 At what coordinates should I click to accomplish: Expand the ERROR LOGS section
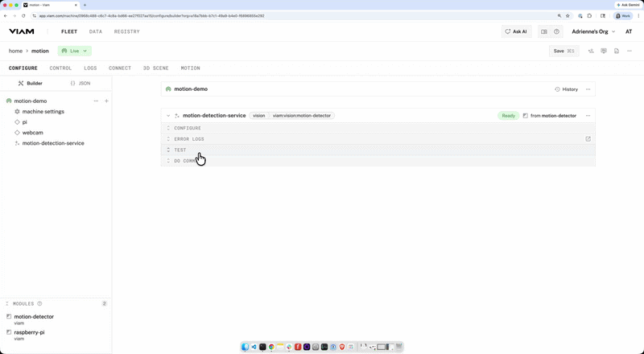(x=378, y=139)
